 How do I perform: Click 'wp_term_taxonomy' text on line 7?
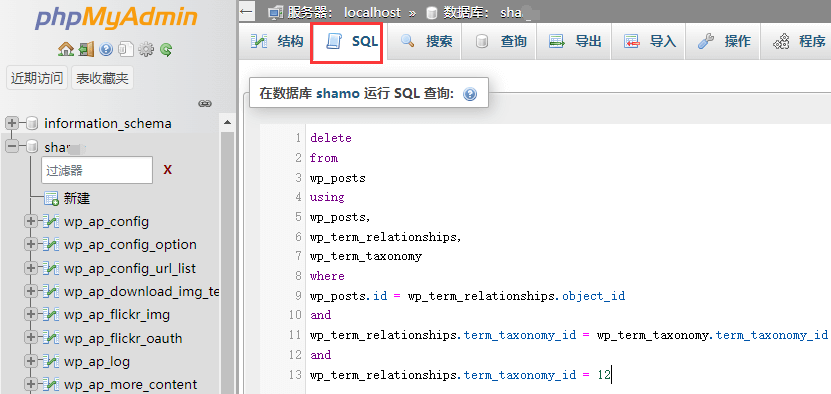point(366,256)
